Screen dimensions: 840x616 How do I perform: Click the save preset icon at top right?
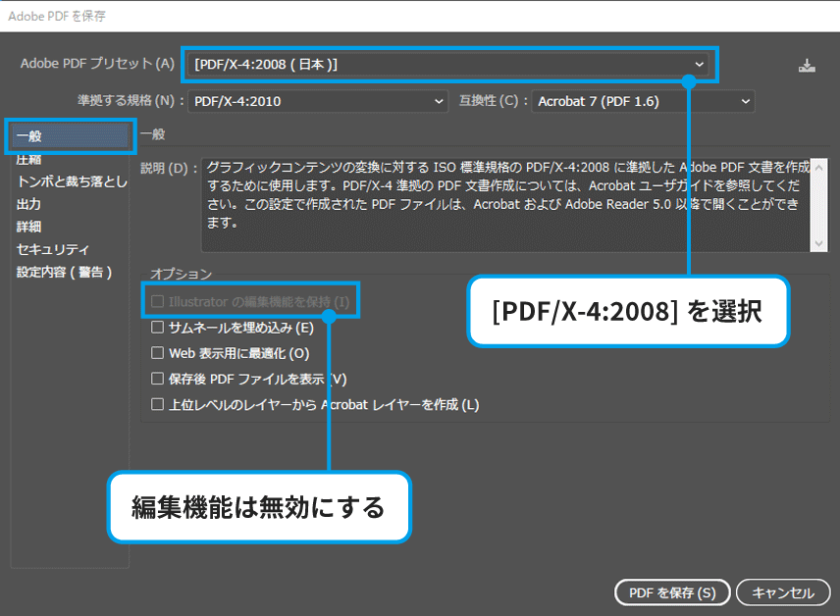pyautogui.click(x=807, y=66)
